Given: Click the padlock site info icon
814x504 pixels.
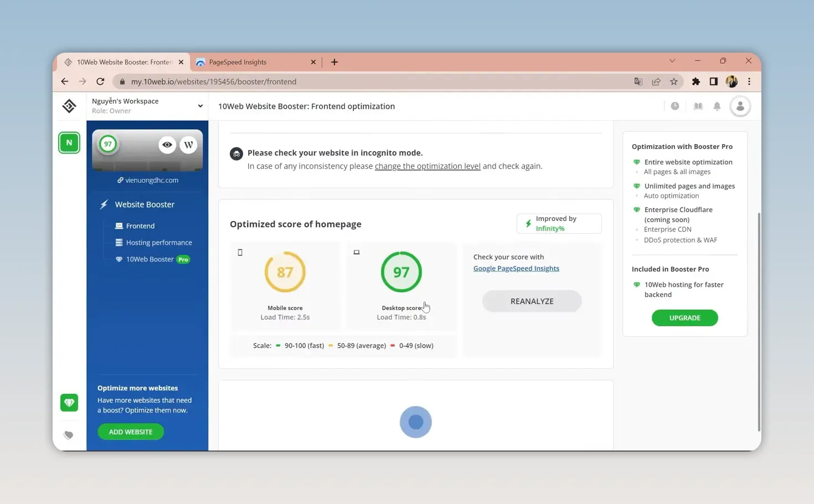Looking at the screenshot, I should tap(122, 81).
